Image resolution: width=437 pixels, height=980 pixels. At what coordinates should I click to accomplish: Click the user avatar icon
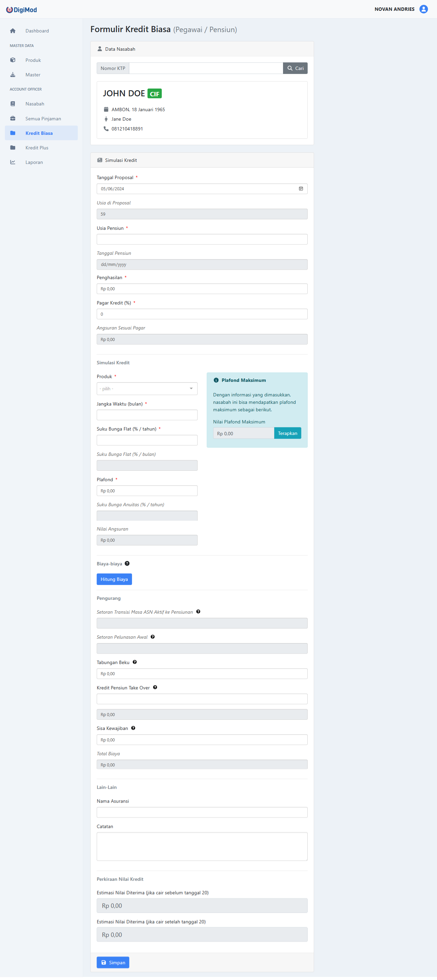point(423,9)
